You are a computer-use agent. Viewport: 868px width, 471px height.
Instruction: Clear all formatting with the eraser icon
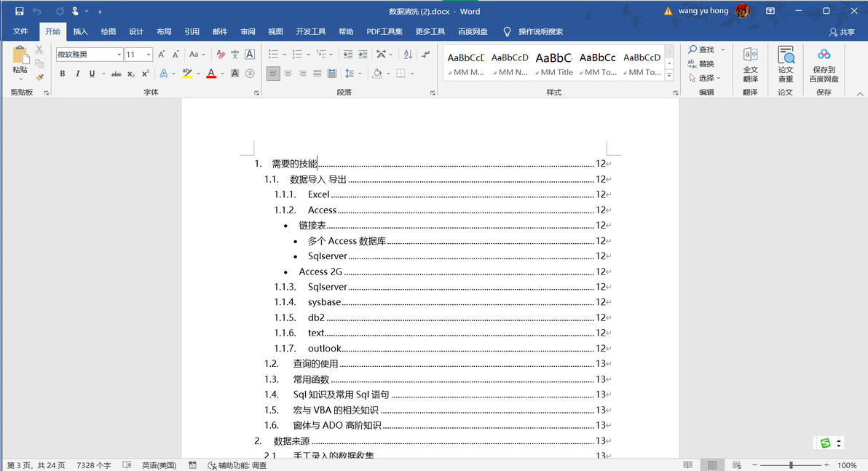coord(221,55)
